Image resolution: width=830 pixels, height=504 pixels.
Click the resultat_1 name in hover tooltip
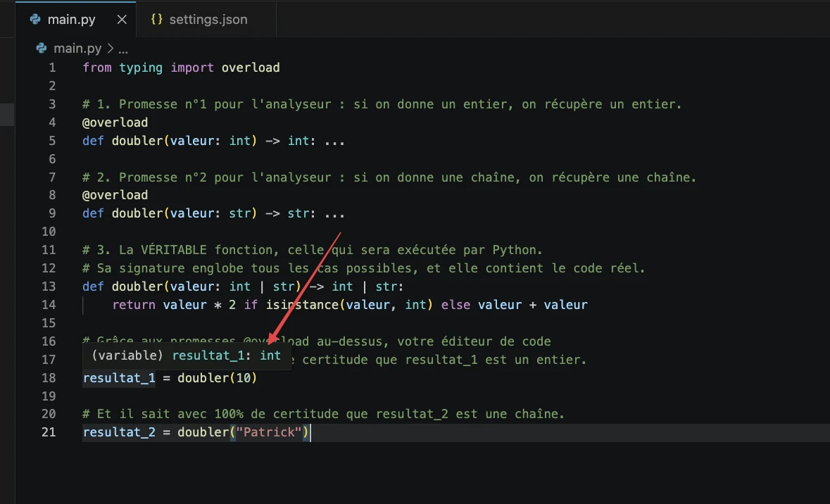tap(210, 355)
